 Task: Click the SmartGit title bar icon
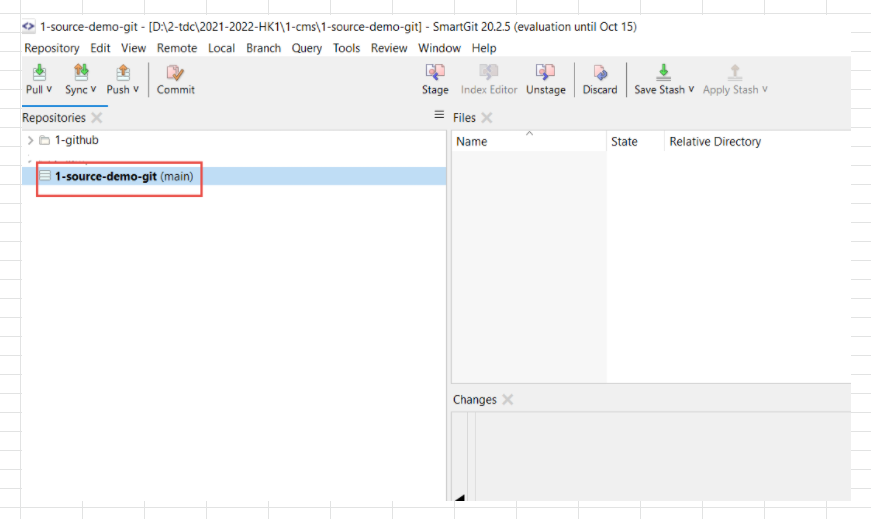click(28, 26)
